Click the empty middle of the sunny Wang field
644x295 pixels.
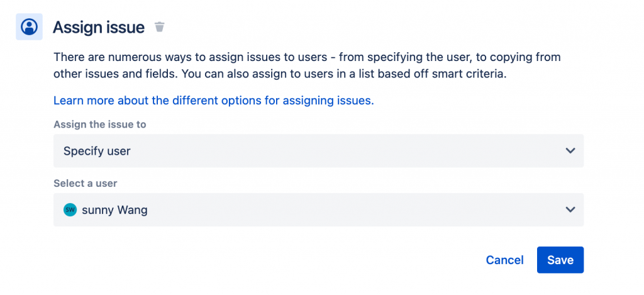tap(352, 210)
